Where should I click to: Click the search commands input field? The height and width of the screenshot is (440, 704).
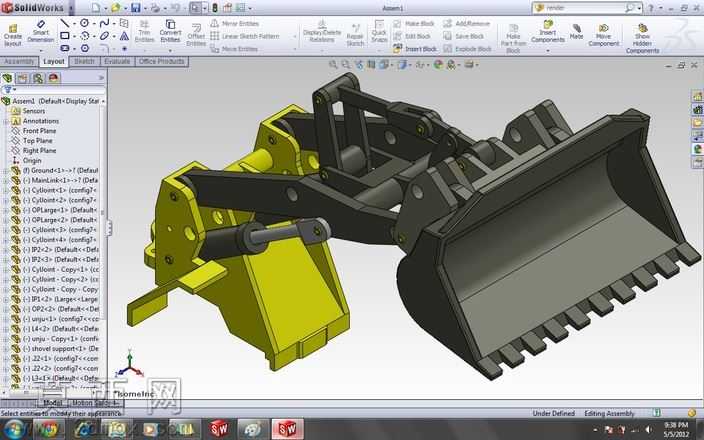tap(585, 8)
